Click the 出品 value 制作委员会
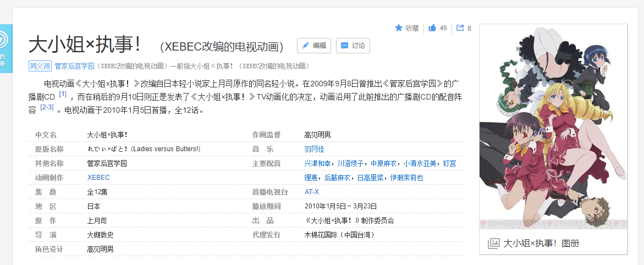Image resolution: width=644 pixels, height=265 pixels. coord(349,220)
